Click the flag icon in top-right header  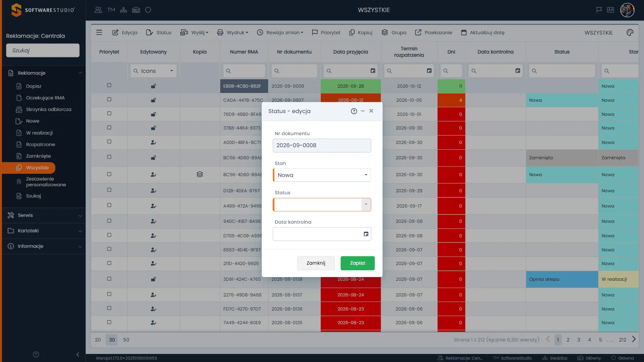coord(599,10)
